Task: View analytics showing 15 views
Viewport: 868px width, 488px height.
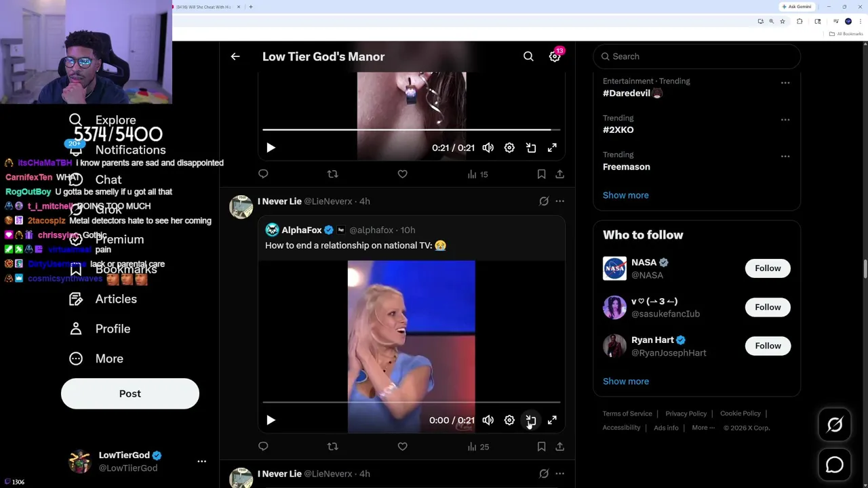Action: tap(477, 174)
